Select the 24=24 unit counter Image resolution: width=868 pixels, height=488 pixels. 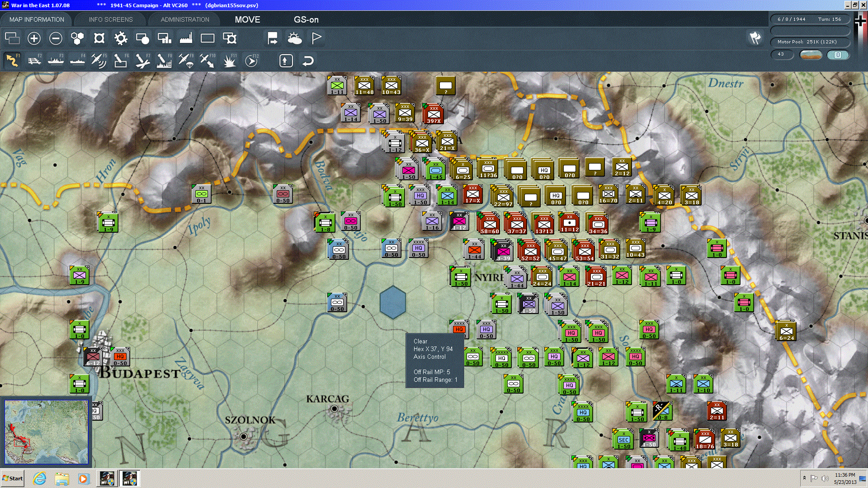542,276
